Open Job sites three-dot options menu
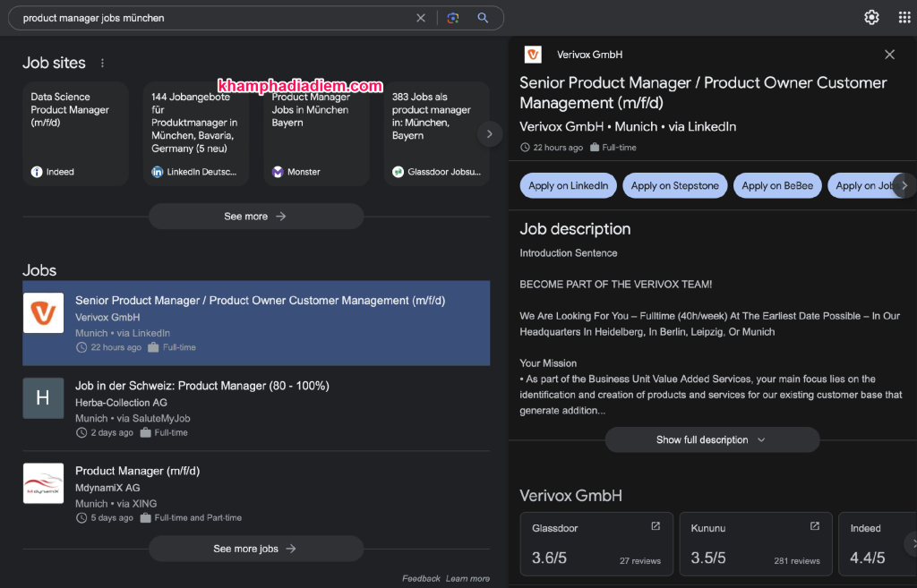917x588 pixels. click(x=102, y=64)
